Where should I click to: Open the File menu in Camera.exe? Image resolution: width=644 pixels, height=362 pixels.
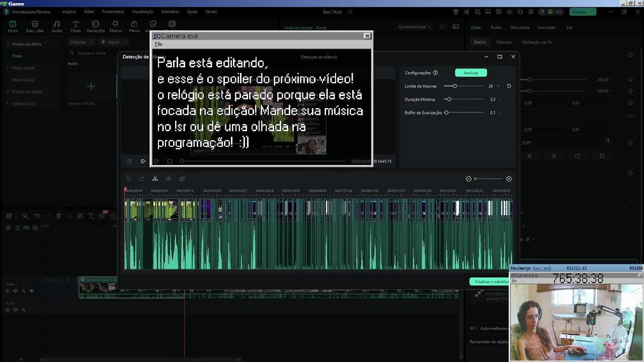pos(158,44)
